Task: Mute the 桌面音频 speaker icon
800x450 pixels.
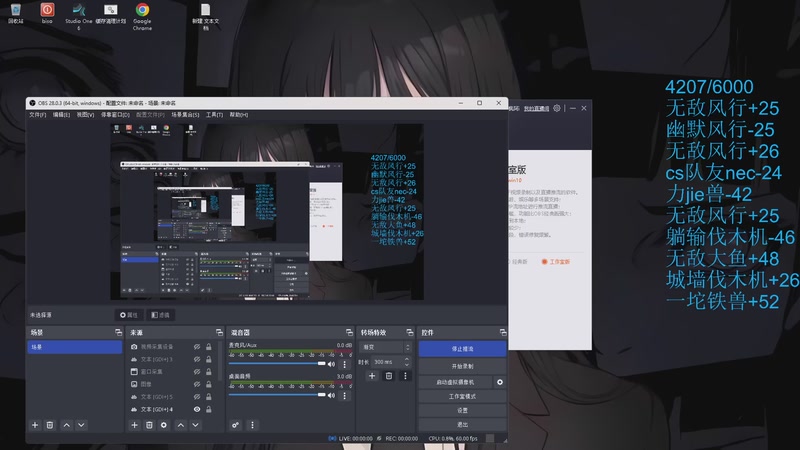Action: coord(332,395)
